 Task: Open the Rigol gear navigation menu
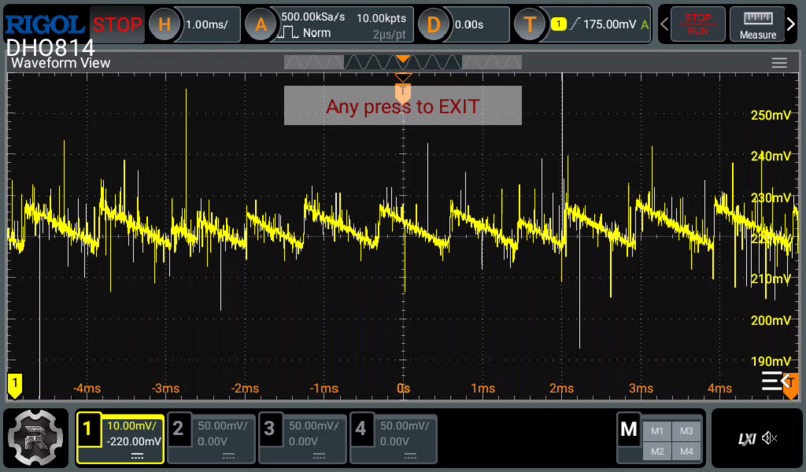coord(36,438)
